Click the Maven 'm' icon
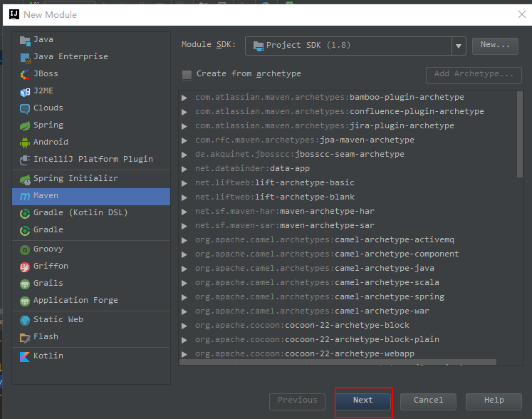This screenshot has height=419, width=532. click(x=25, y=196)
